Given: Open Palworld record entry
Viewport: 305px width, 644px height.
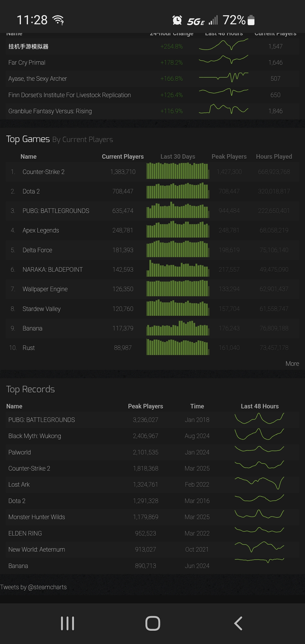Looking at the screenshot, I should tap(19, 452).
